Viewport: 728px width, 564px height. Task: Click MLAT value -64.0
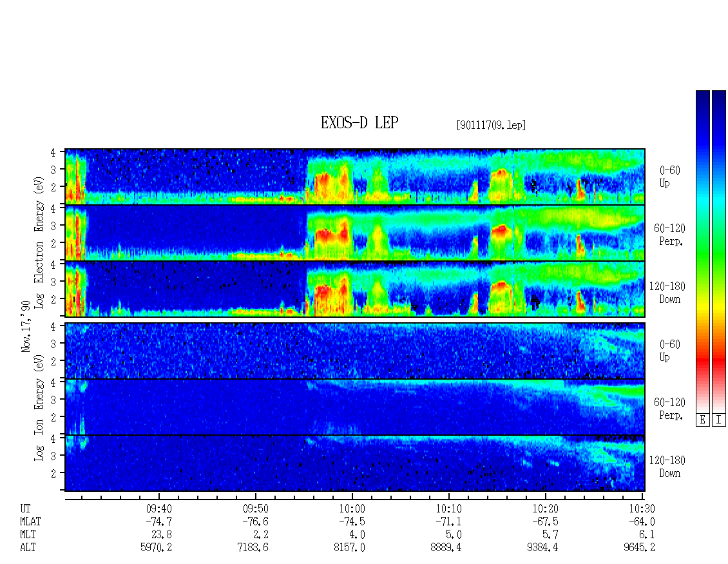click(x=642, y=521)
